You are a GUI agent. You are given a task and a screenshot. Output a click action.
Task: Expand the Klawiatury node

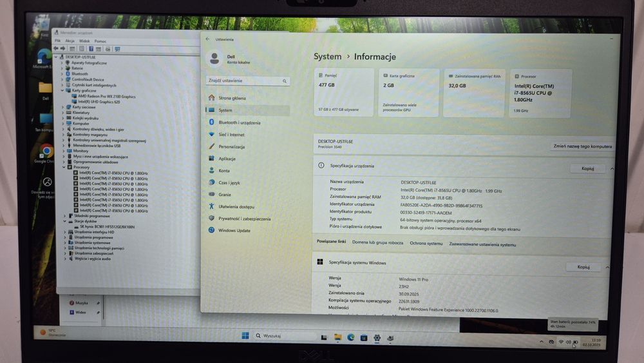pos(63,112)
